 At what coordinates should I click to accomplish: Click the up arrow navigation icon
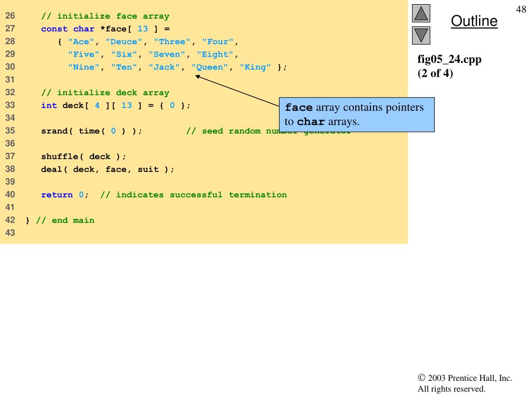[421, 13]
